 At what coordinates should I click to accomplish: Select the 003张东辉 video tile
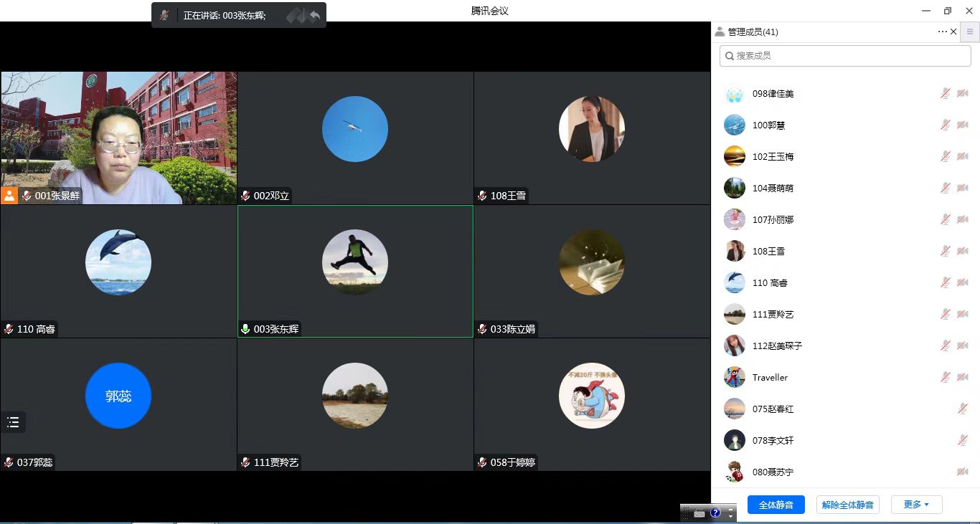click(355, 271)
